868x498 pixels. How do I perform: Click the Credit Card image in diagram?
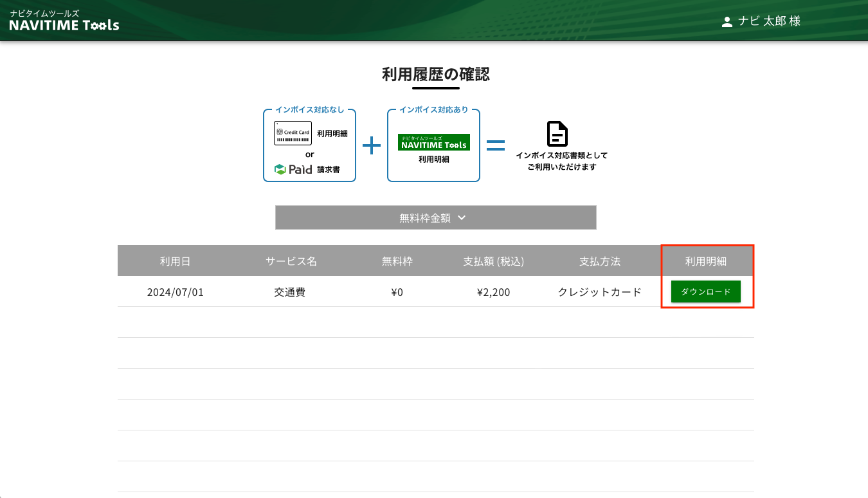[x=293, y=133]
